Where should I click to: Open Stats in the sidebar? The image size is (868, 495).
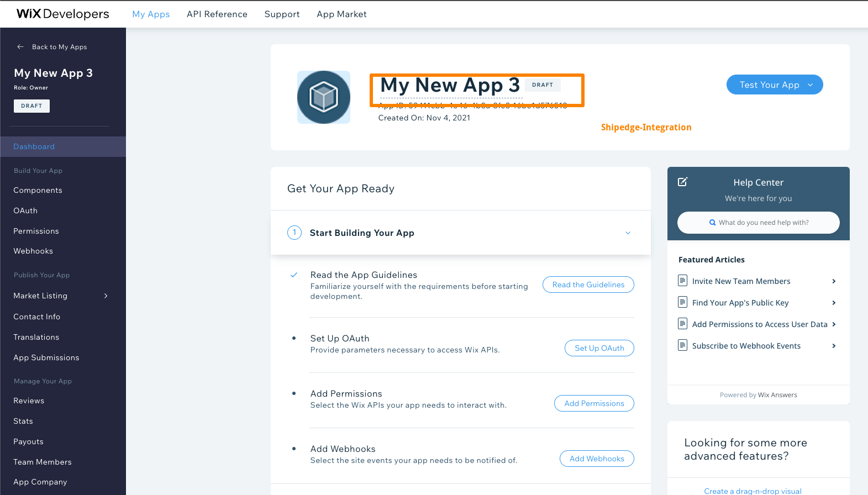tap(23, 421)
